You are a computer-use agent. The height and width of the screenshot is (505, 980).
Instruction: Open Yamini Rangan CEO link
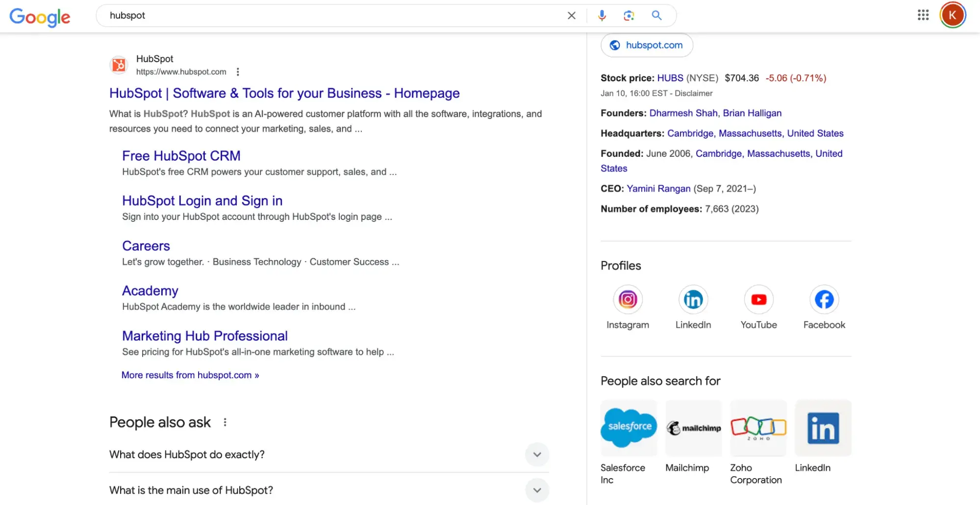pos(658,189)
